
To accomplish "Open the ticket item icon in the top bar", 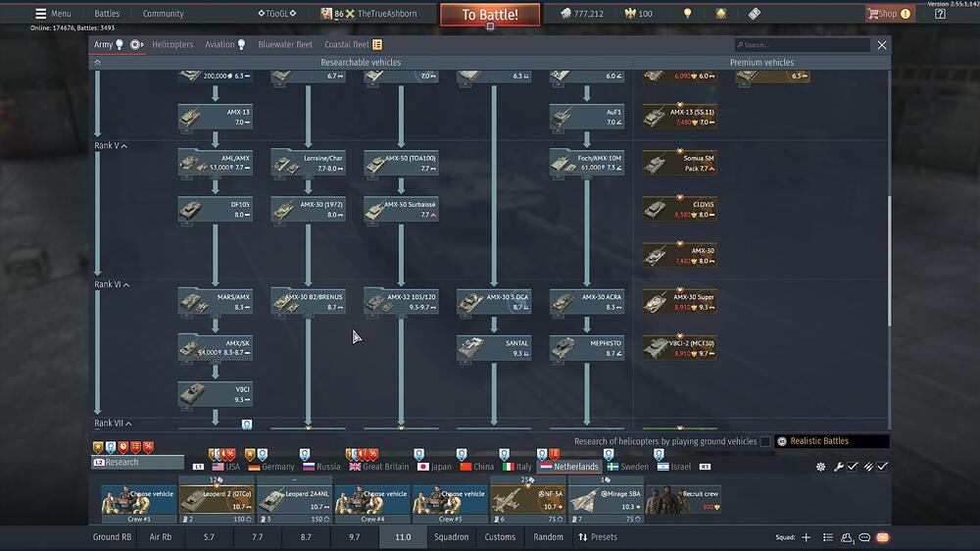I will [x=755, y=13].
